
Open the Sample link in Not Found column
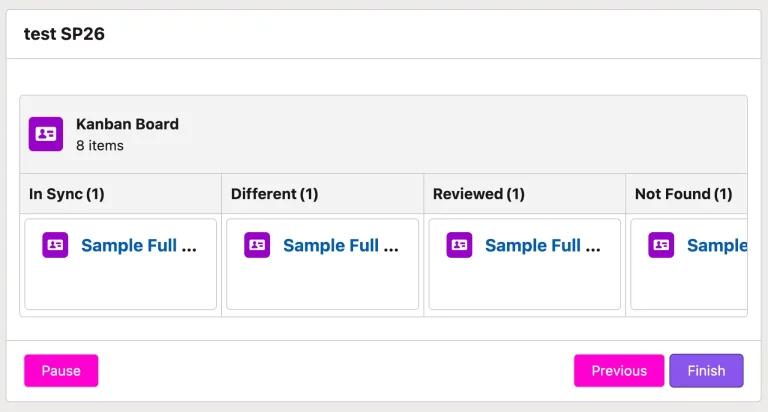(717, 245)
